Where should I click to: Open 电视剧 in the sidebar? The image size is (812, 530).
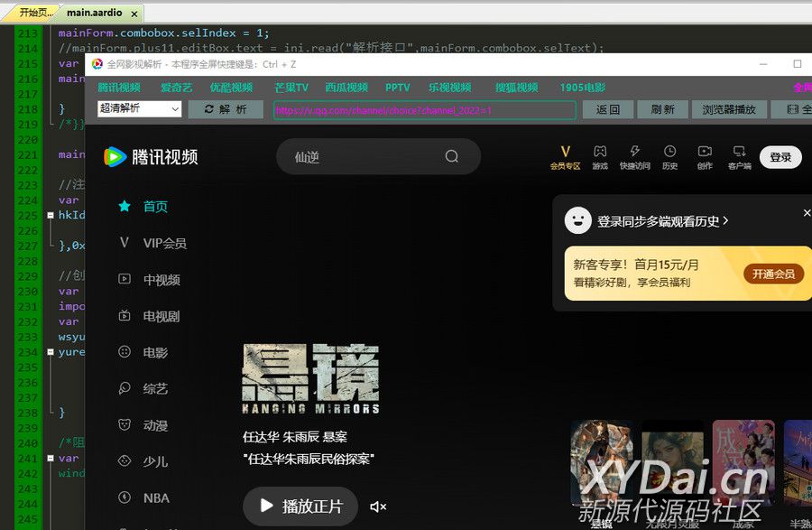161,316
